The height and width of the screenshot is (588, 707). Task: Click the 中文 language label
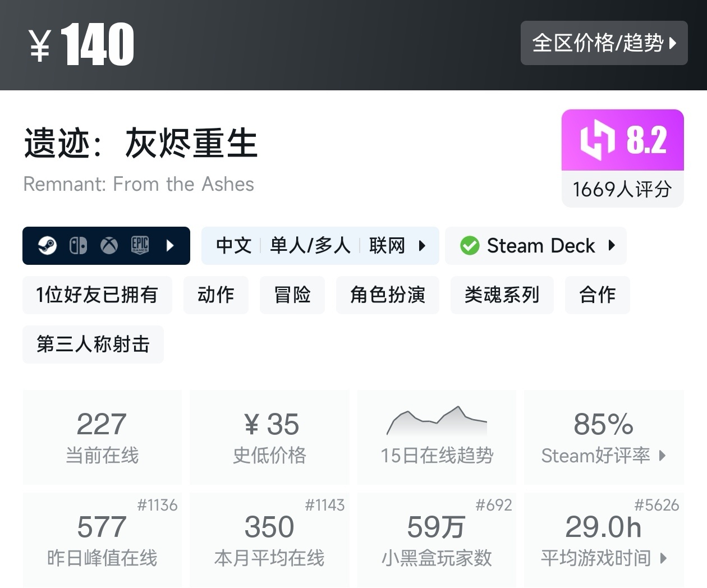coord(234,246)
